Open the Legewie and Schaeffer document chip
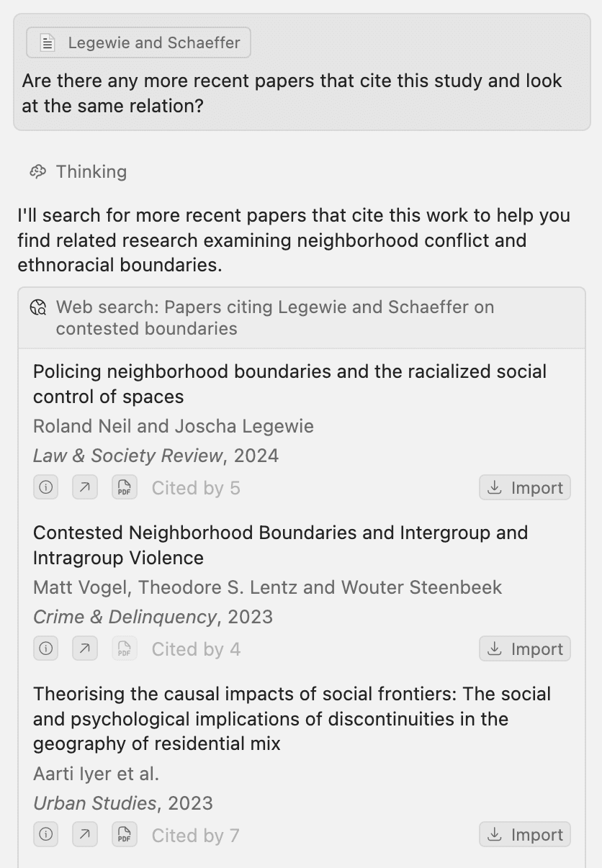602x868 pixels. point(139,43)
